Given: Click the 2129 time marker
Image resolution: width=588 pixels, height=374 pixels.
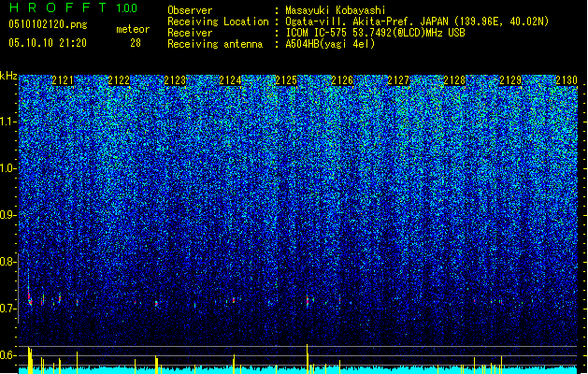Looking at the screenshot, I should point(510,79).
